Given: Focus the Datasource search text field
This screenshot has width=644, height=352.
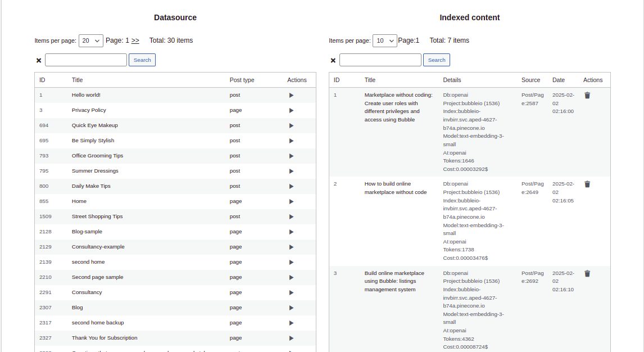Looking at the screenshot, I should (86, 60).
